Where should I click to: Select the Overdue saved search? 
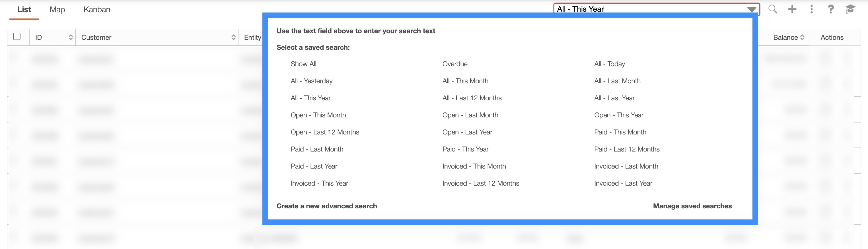[x=454, y=64]
